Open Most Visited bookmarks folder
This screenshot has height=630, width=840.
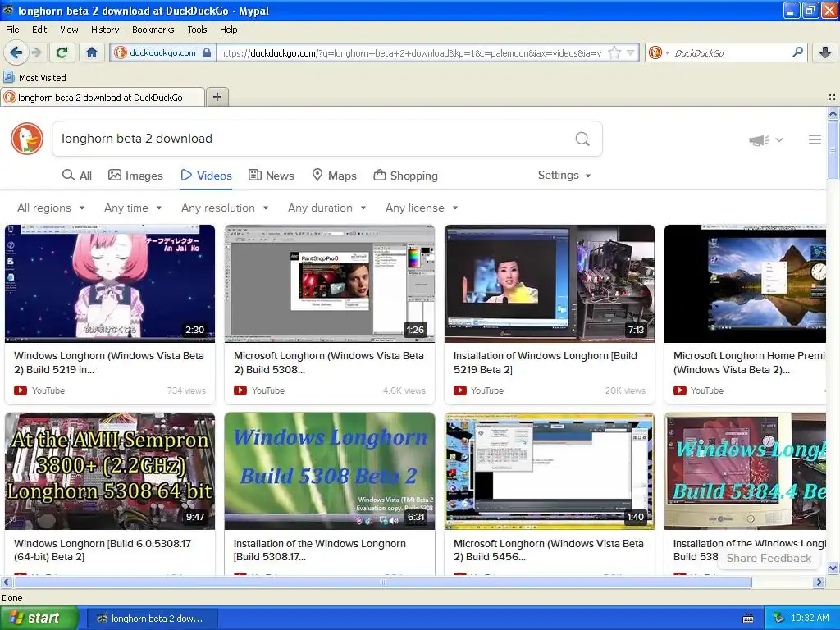(35, 78)
